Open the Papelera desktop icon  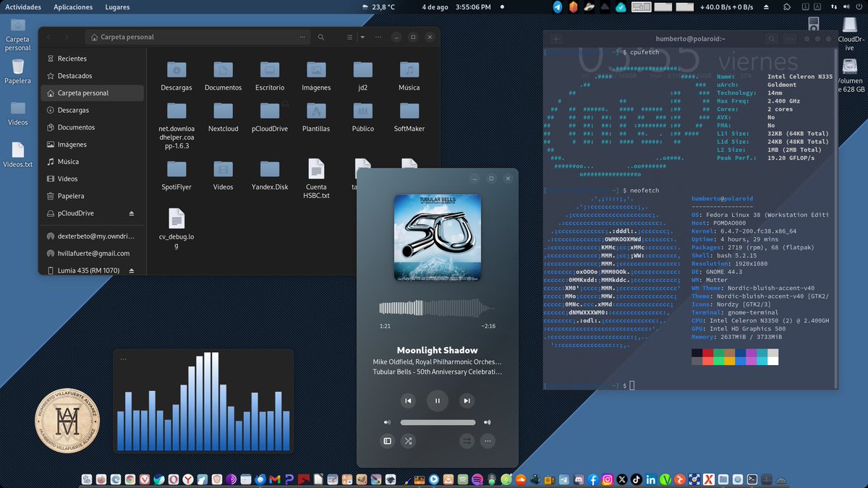click(x=17, y=72)
